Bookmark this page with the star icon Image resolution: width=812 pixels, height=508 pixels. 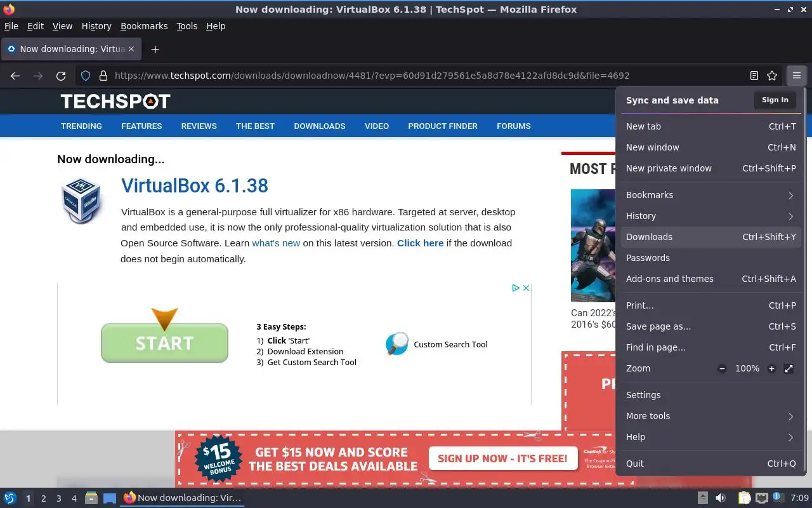772,76
